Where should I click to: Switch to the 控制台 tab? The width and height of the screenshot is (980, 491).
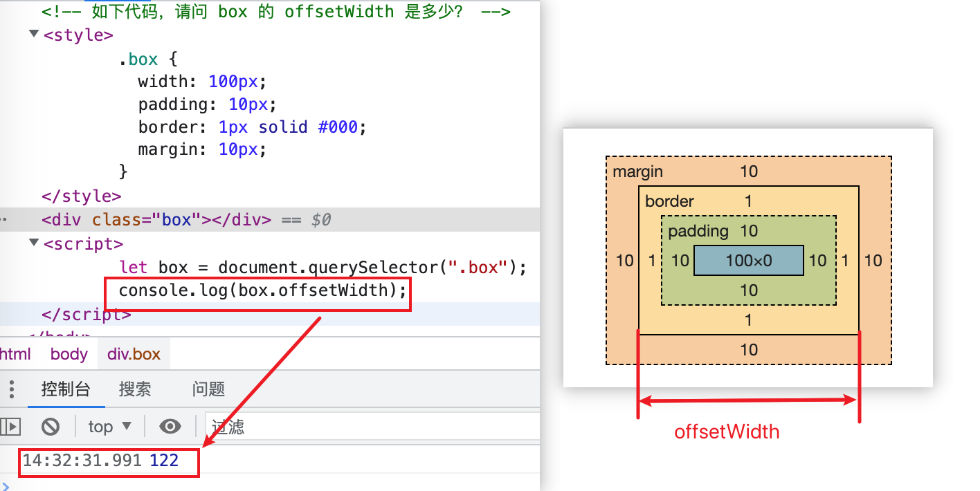66,389
